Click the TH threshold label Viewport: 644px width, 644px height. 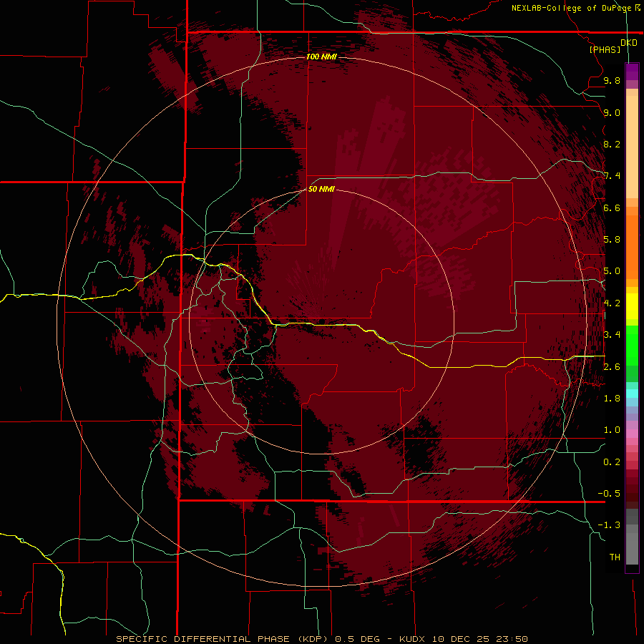615,557
